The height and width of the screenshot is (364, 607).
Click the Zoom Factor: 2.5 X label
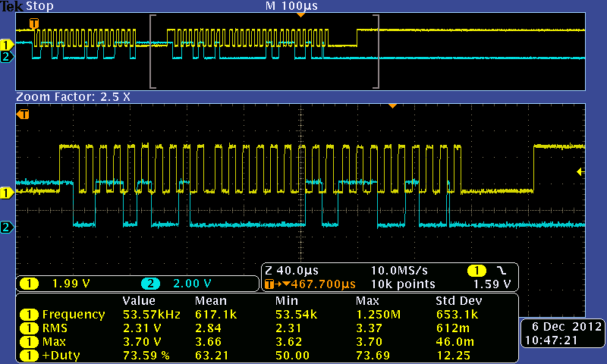(73, 97)
